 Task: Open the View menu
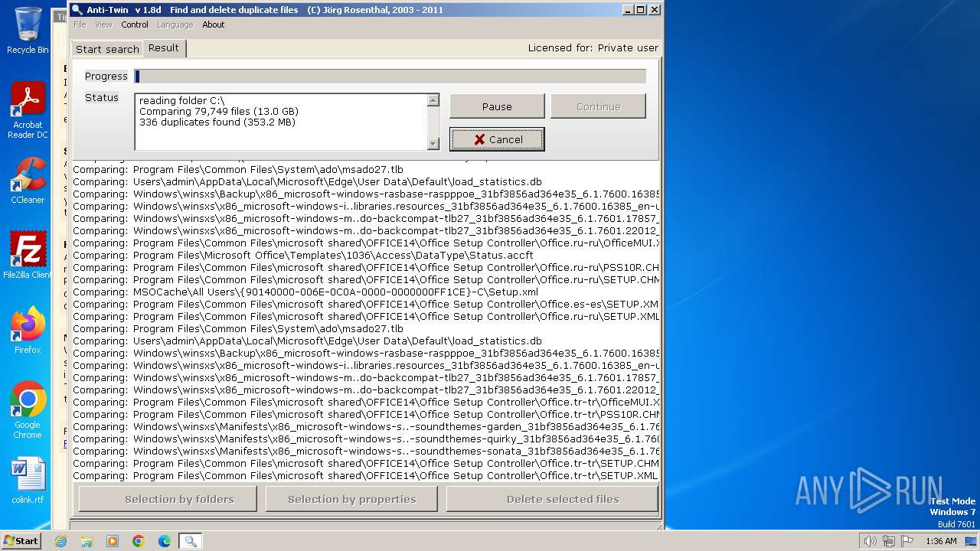point(103,24)
